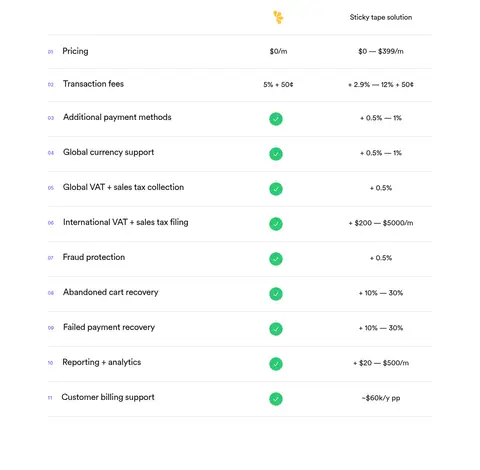Click green checkmark for Global currency support
The height and width of the screenshot is (470, 480).
[276, 154]
